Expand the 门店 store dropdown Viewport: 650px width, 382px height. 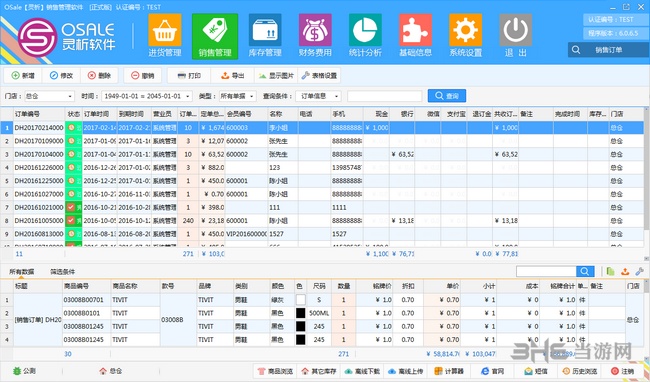tap(70, 96)
